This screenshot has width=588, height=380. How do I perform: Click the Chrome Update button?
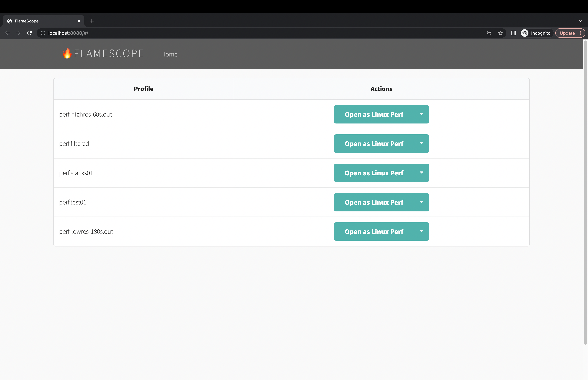pyautogui.click(x=567, y=33)
